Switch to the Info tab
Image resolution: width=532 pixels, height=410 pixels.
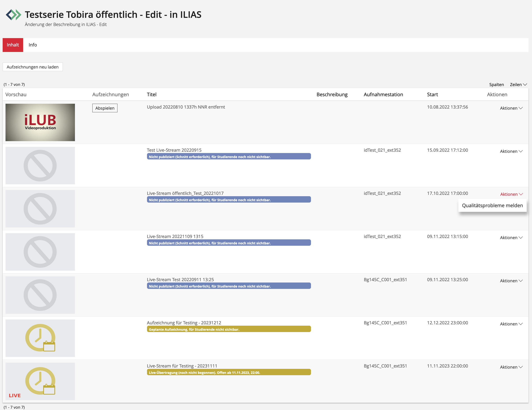pyautogui.click(x=33, y=45)
